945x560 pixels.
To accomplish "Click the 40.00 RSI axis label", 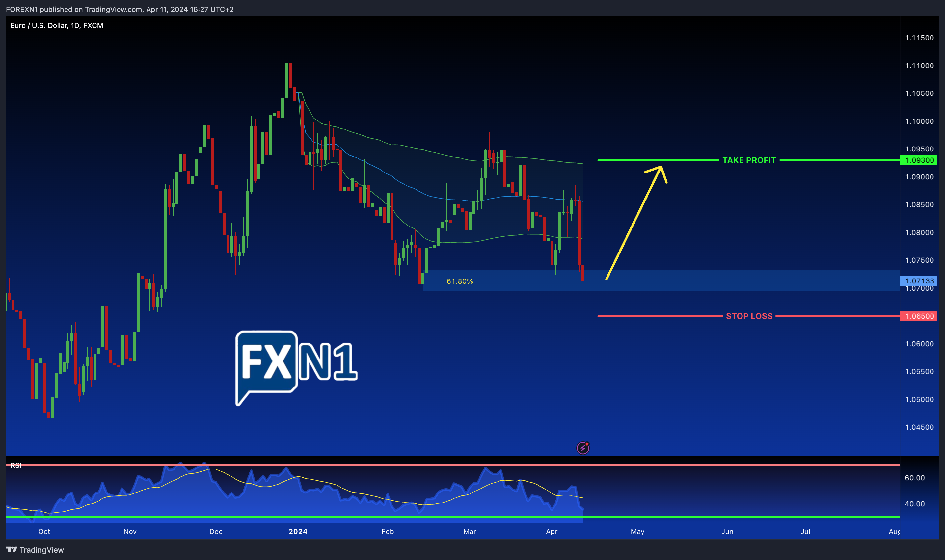I will [x=915, y=504].
